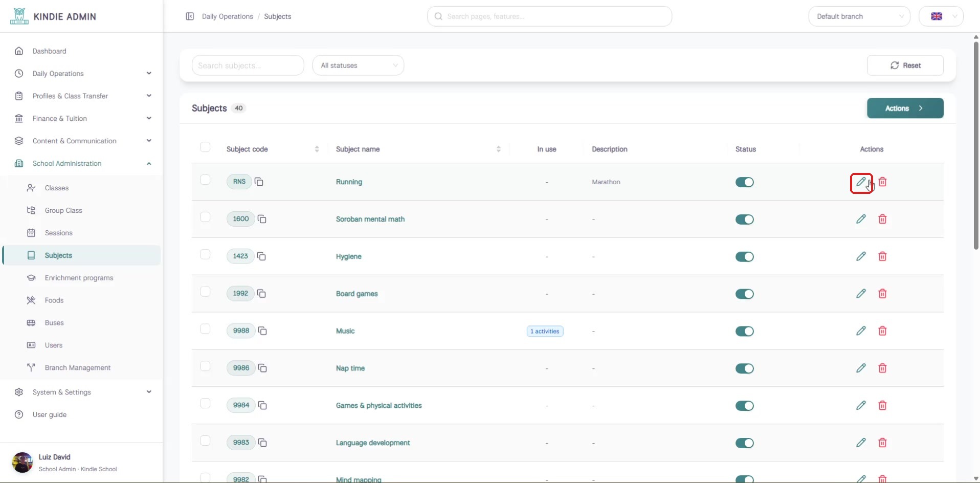Viewport: 980px width, 483px height.
Task: Select all subjects with the header checkbox
Action: click(x=205, y=147)
